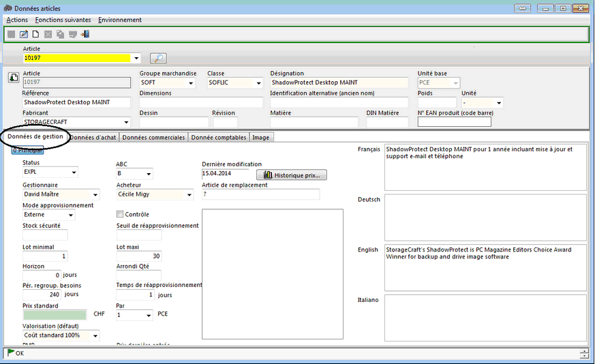Click the DIN Matière input field
Viewport: 595px width, 364px height.
(x=387, y=122)
